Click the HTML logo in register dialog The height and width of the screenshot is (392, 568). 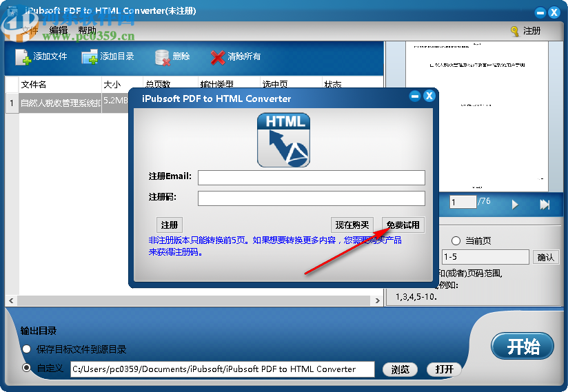point(283,140)
